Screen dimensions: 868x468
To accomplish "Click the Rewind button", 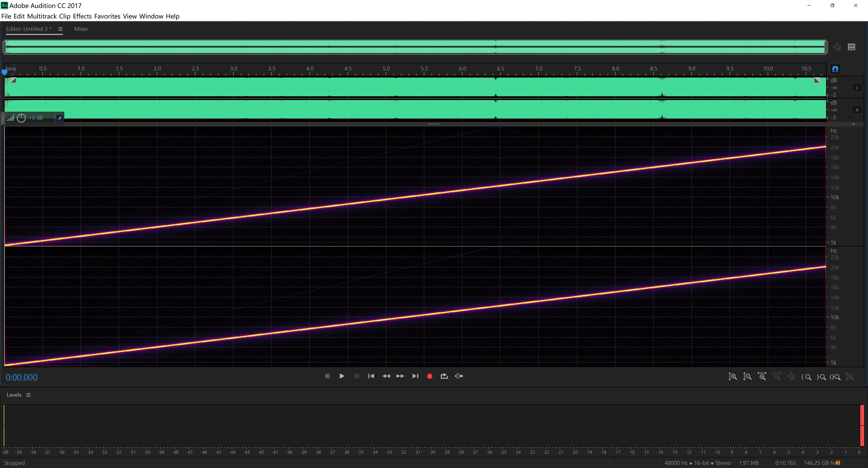I will (386, 376).
